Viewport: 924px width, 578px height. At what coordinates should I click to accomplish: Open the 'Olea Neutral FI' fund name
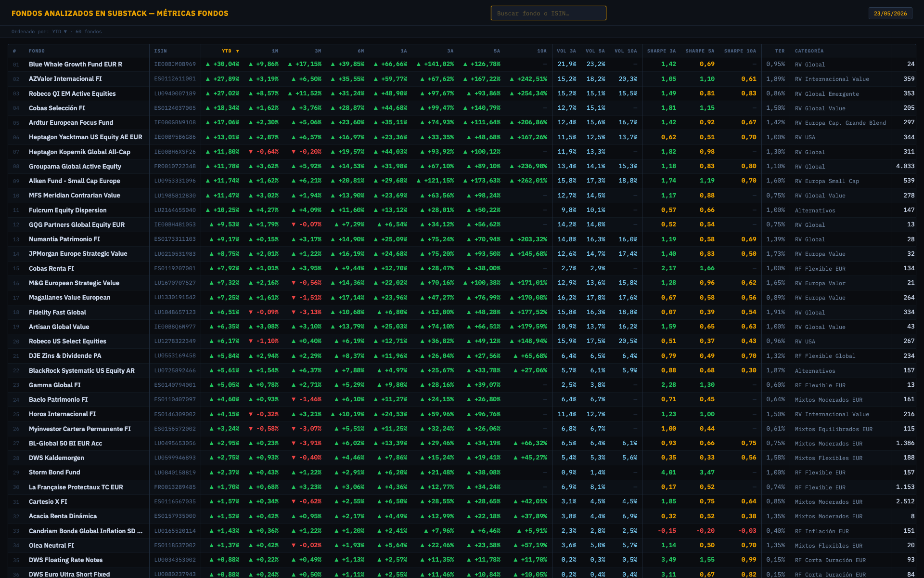51,545
